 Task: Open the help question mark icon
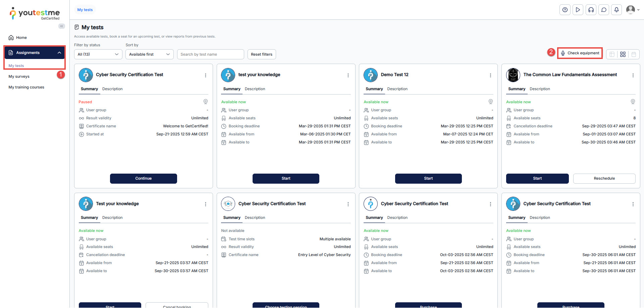[x=565, y=10]
